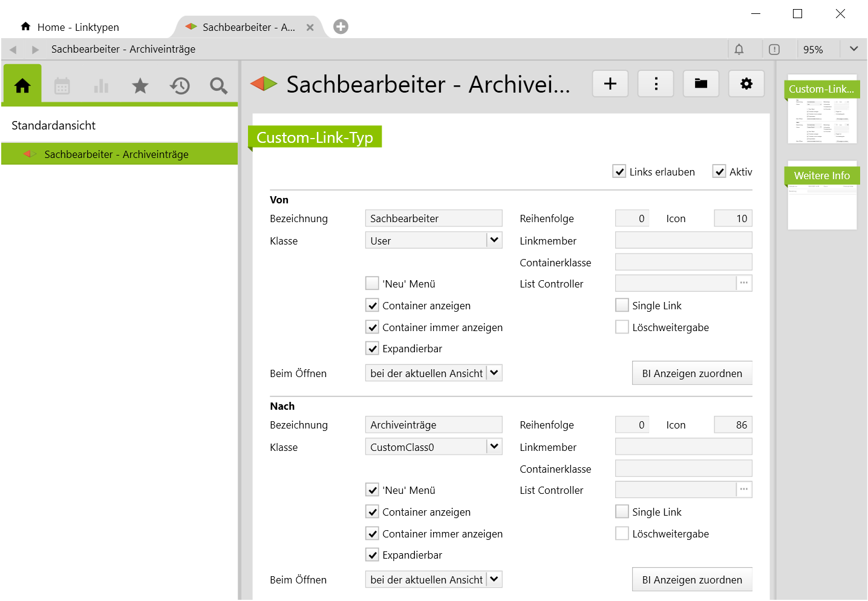The width and height of the screenshot is (868, 601).
Task: Open favorites star icon
Action: point(140,86)
